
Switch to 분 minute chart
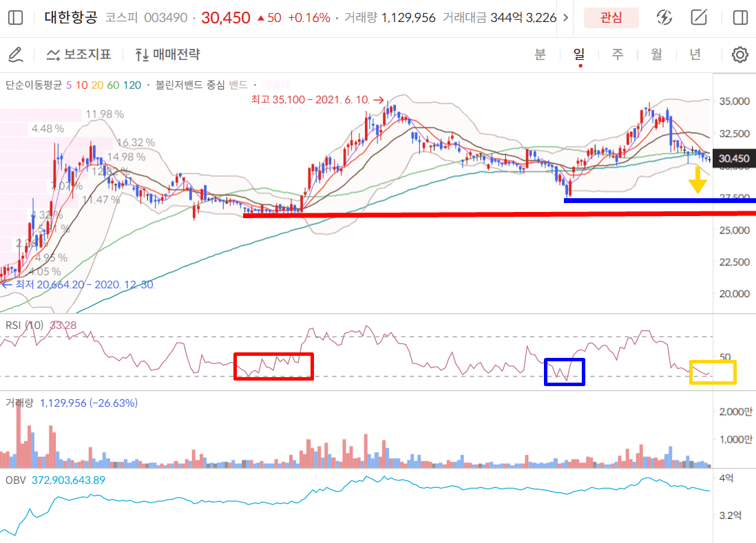tap(540, 54)
